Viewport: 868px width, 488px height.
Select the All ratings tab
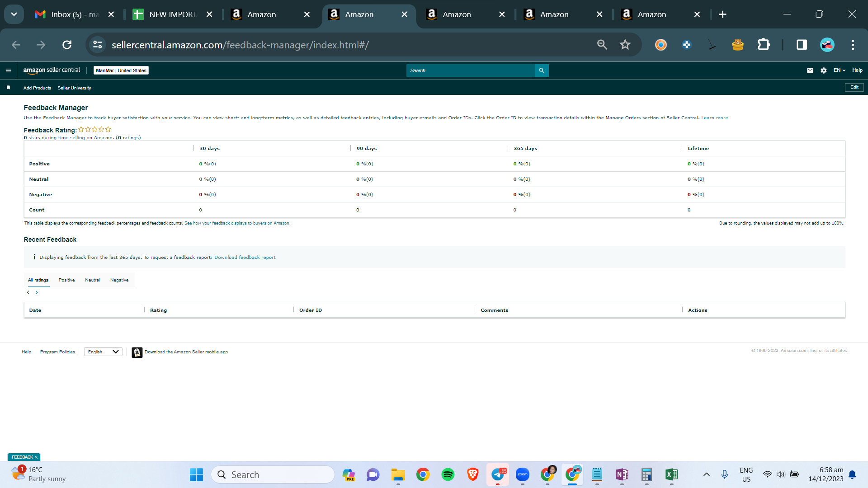pyautogui.click(x=38, y=280)
